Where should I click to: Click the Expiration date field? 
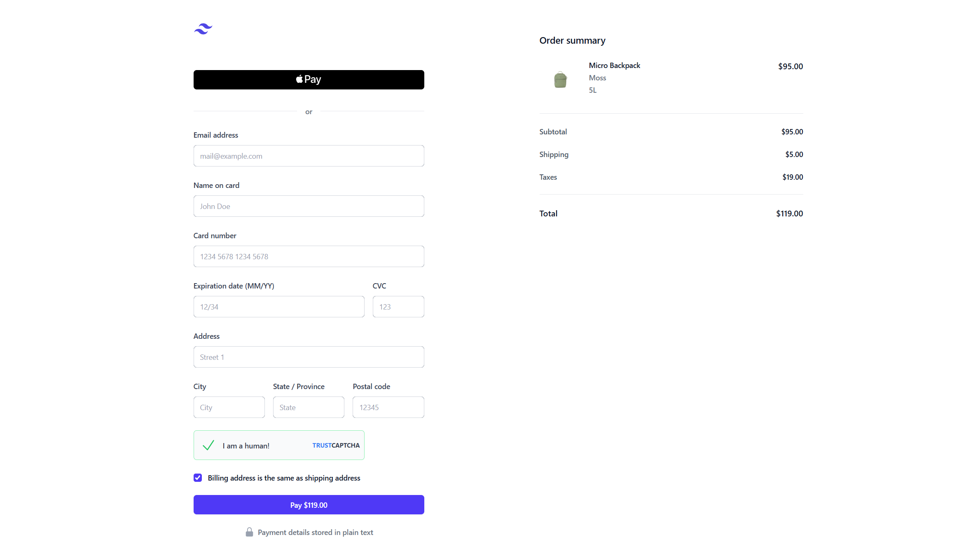(279, 307)
